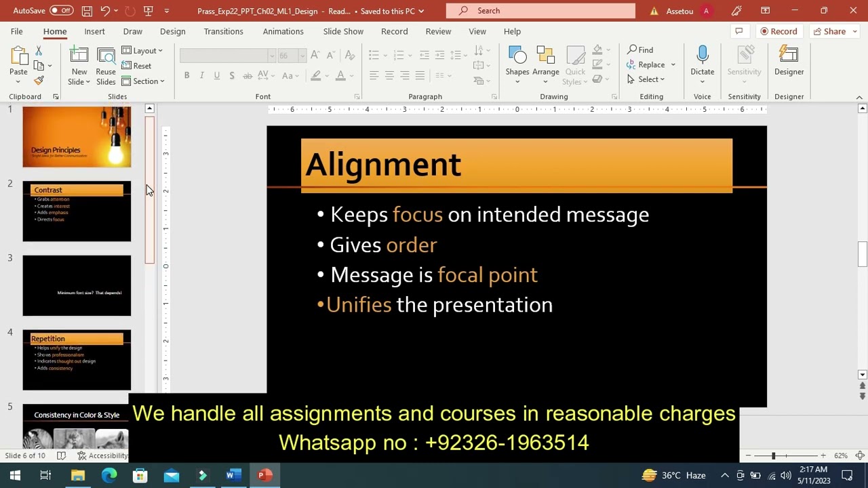The width and height of the screenshot is (868, 488).
Task: Open the Arrange menu
Action: [545, 66]
